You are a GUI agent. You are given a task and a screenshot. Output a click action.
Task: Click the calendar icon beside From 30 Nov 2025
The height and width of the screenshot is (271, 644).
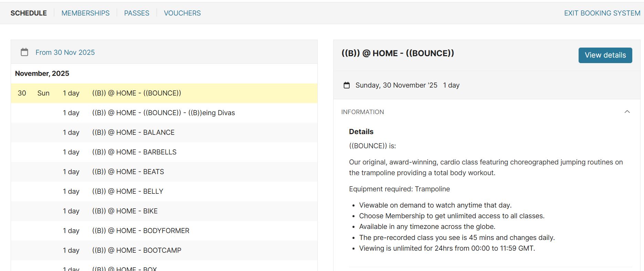pos(24,52)
